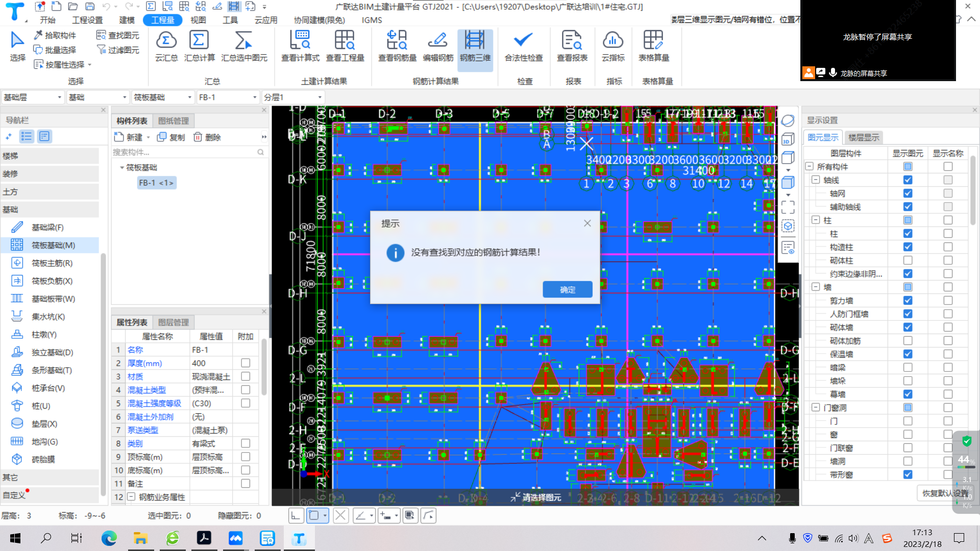Open the FB-1 component dropdown

[228, 97]
